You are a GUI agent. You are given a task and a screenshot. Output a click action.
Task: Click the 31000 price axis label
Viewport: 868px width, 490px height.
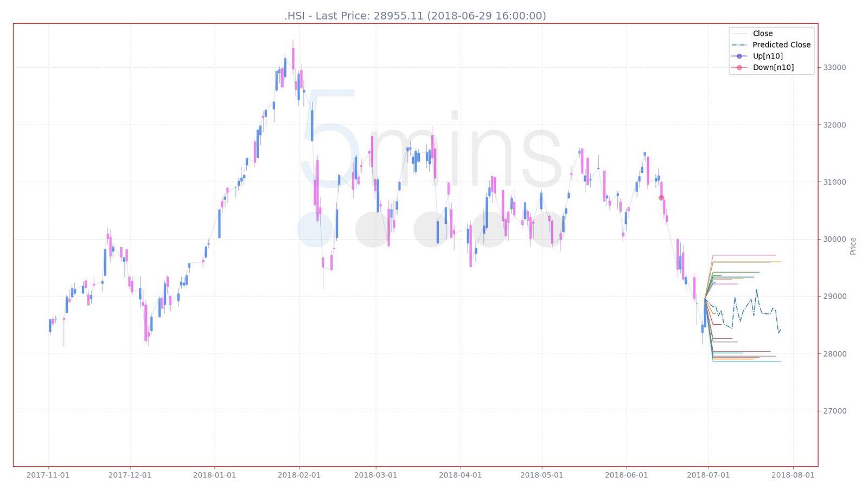(x=834, y=182)
